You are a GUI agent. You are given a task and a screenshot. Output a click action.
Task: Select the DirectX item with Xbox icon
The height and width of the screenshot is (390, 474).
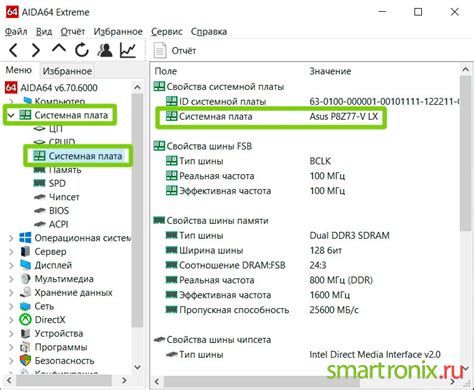[x=43, y=320]
